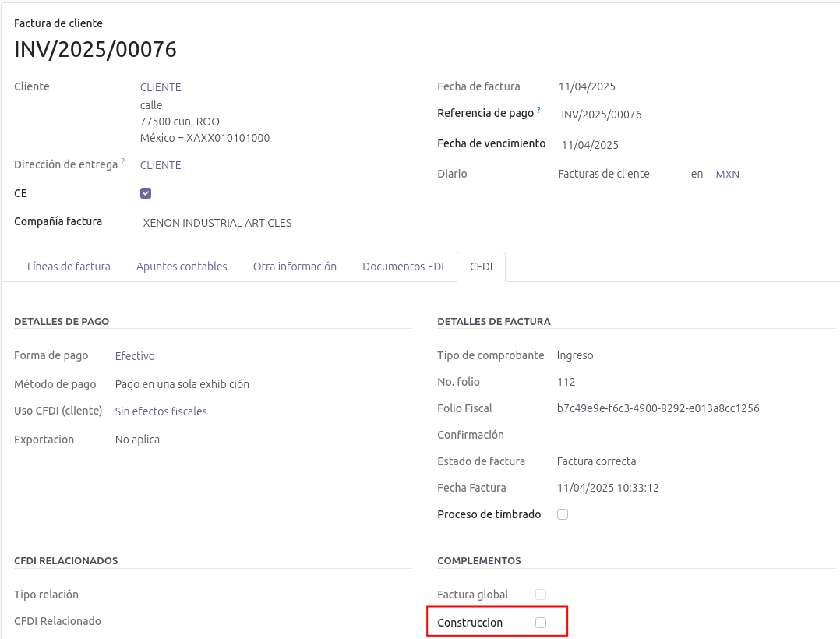The width and height of the screenshot is (840, 639).
Task: Select the CFDI tab
Action: pyautogui.click(x=481, y=267)
